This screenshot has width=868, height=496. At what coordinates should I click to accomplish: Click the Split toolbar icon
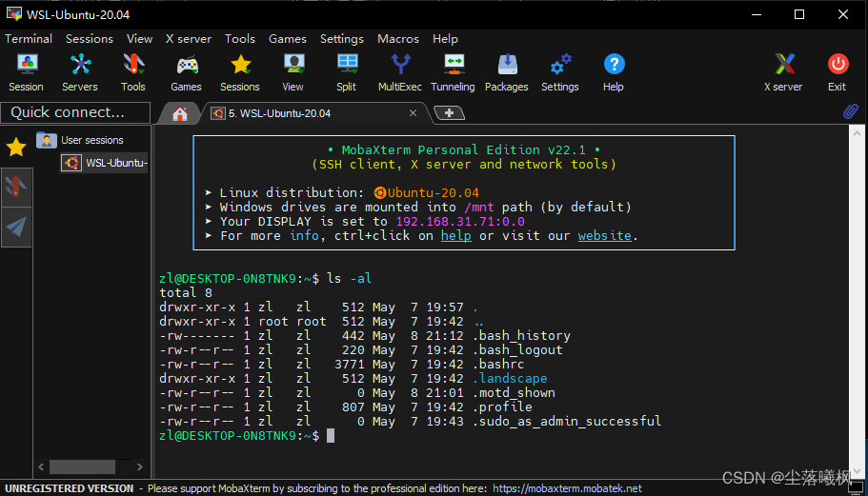(347, 72)
